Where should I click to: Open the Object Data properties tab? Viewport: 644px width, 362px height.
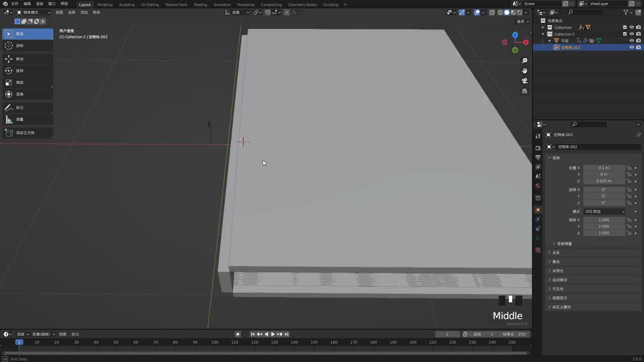pos(538,238)
